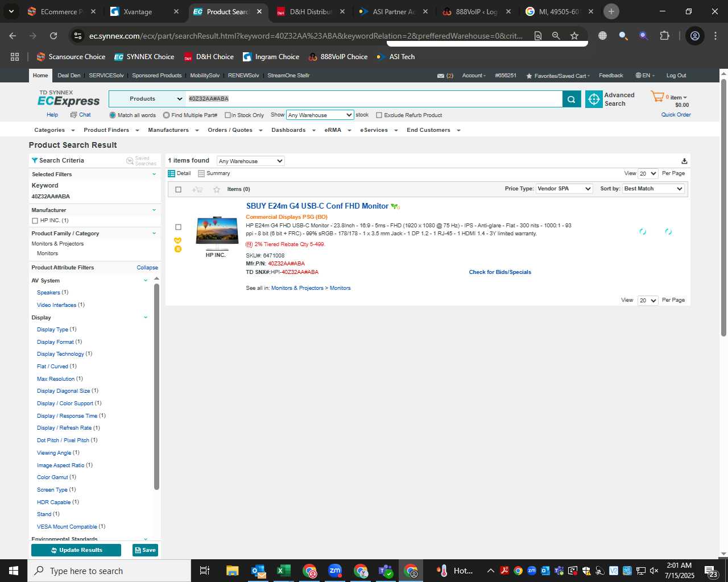Open File Explorer from the taskbar
728x582 pixels.
coord(232,571)
